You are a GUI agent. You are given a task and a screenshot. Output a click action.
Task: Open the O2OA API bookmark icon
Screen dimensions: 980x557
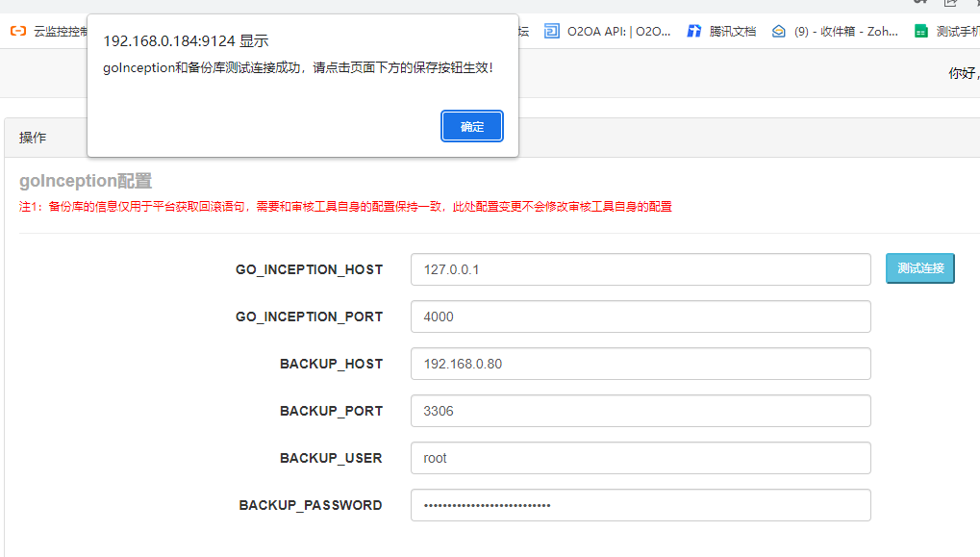coord(551,31)
